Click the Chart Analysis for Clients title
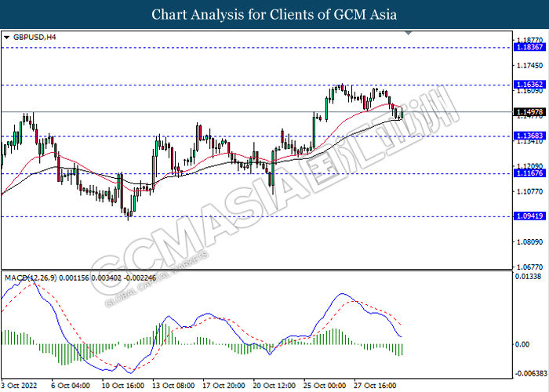 tap(274, 15)
